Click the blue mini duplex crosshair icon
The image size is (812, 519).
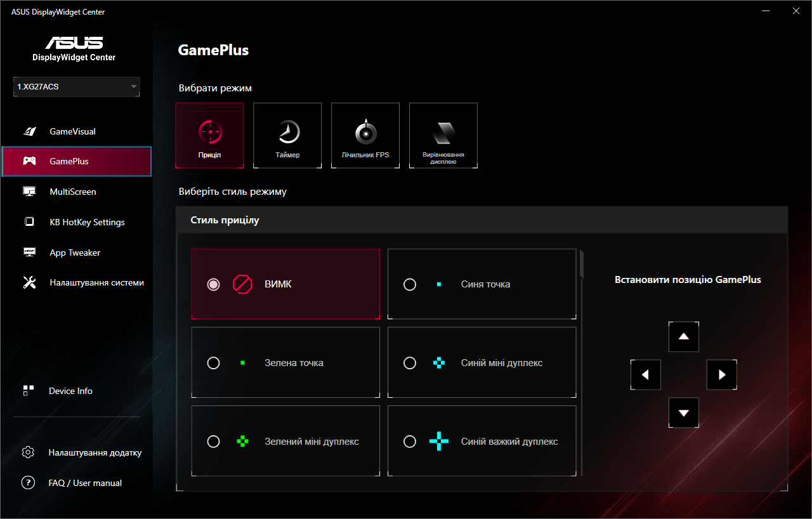(x=439, y=363)
